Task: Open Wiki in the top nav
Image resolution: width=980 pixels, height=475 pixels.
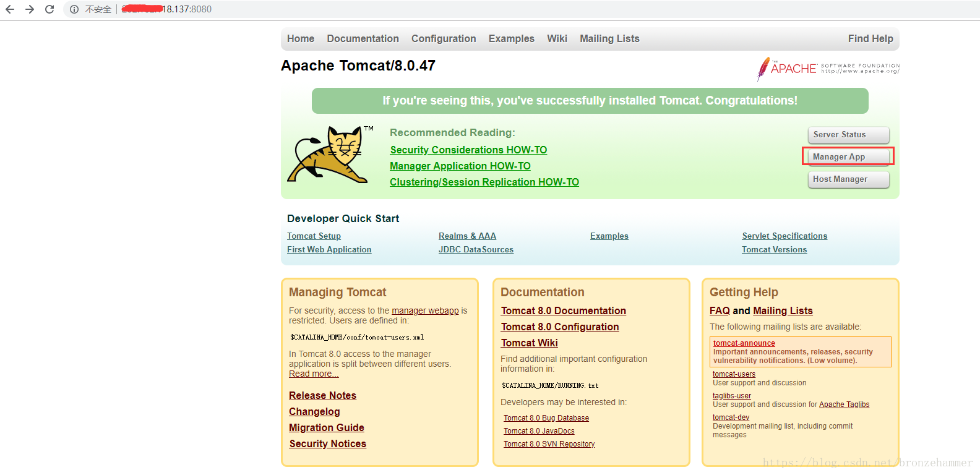Action: pos(557,38)
